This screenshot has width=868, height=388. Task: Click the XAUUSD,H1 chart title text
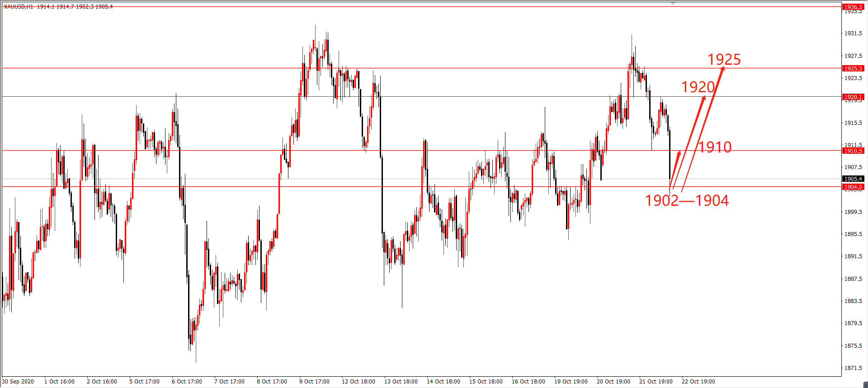pyautogui.click(x=19, y=7)
